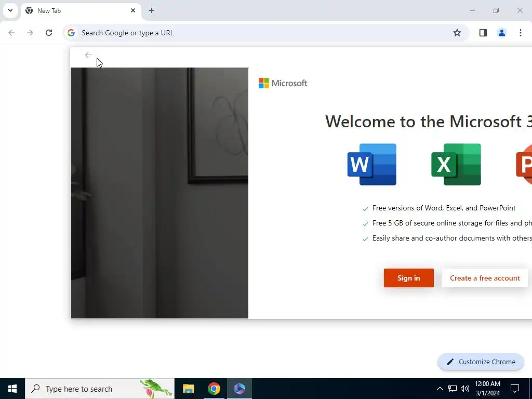Click Free versions of Word, Excel text

pos(444,208)
